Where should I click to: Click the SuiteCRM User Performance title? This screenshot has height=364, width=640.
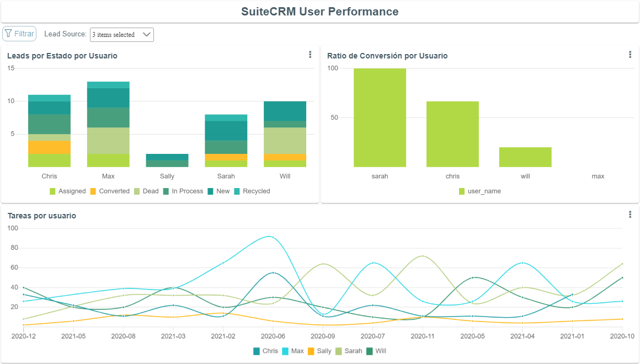coord(320,12)
